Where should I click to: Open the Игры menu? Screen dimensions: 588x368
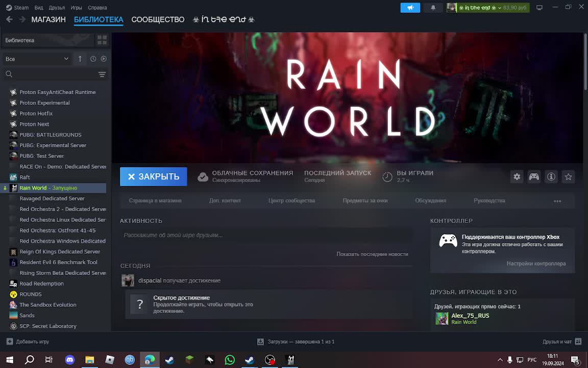pyautogui.click(x=76, y=8)
